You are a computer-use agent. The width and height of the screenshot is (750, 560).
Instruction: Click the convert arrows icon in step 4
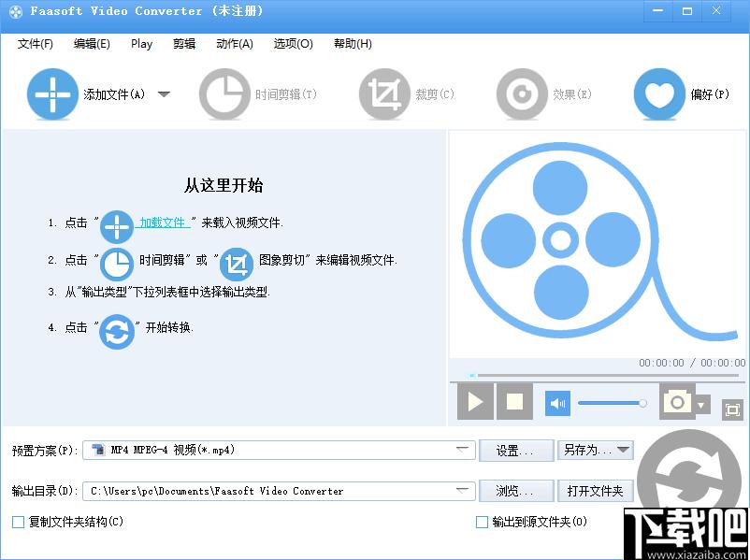pyautogui.click(x=117, y=331)
